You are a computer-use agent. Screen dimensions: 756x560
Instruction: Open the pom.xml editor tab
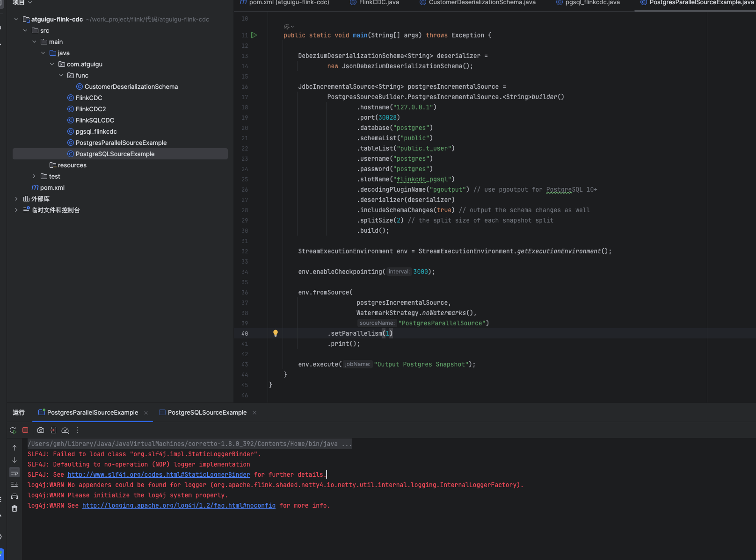tap(284, 3)
